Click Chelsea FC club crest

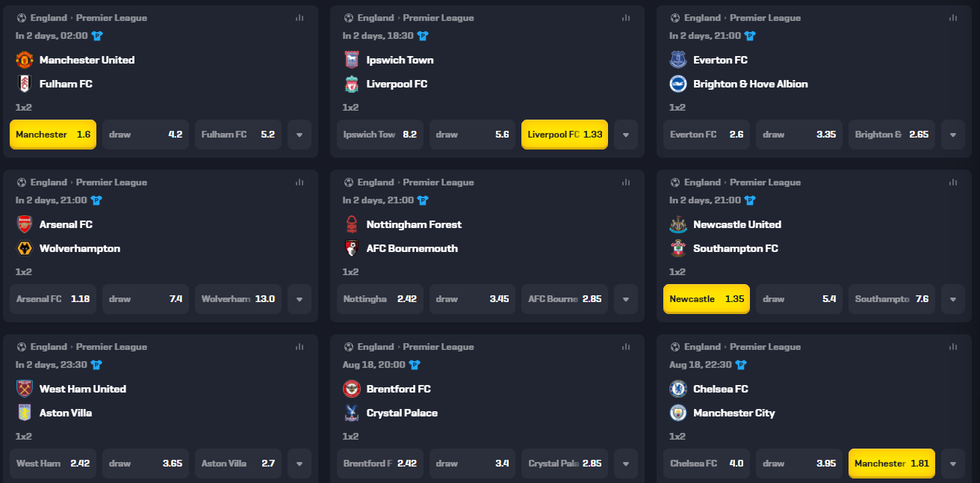pos(678,389)
